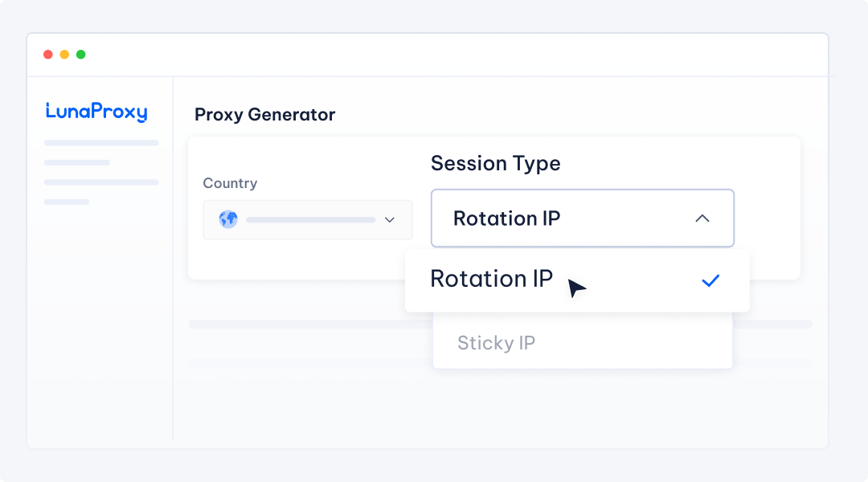Select the Rotation IP option in list
Screen dimensions: 868x482
pos(492,279)
